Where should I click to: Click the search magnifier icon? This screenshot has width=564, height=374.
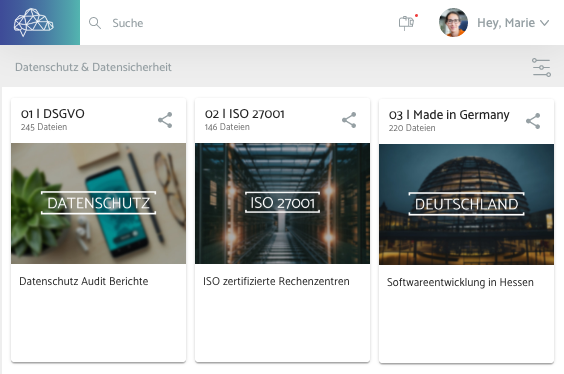(x=95, y=23)
